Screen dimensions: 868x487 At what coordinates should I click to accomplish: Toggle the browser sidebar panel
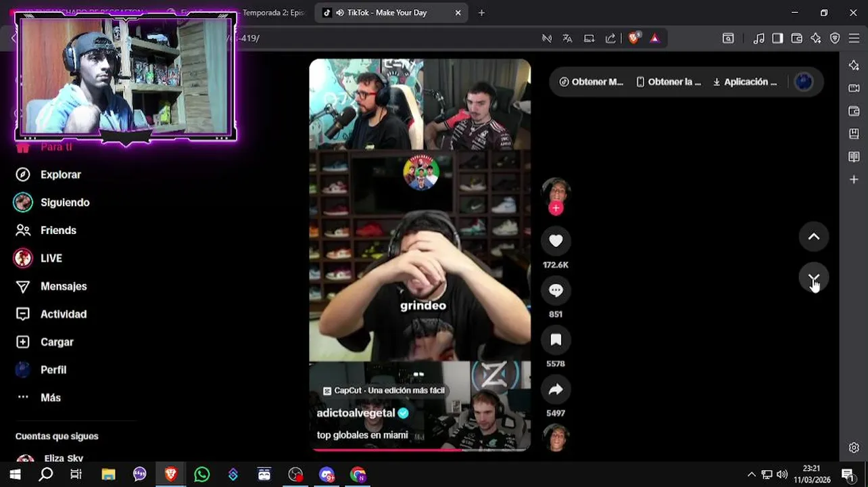click(777, 39)
